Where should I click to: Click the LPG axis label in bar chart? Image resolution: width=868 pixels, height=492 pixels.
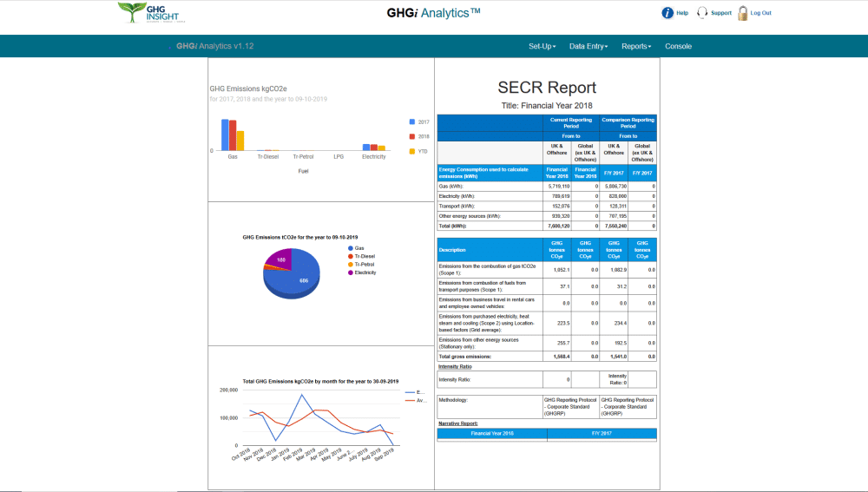[339, 156]
